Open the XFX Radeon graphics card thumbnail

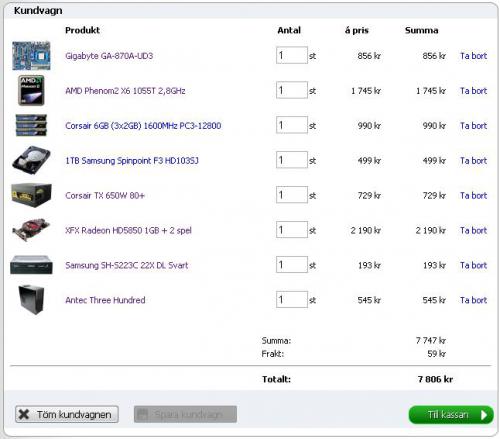tap(31, 230)
